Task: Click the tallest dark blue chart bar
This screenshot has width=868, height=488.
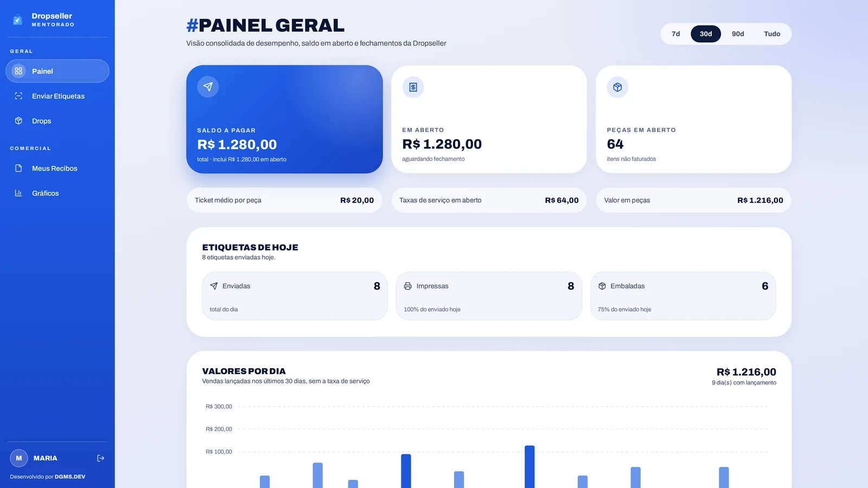Action: coord(529,467)
